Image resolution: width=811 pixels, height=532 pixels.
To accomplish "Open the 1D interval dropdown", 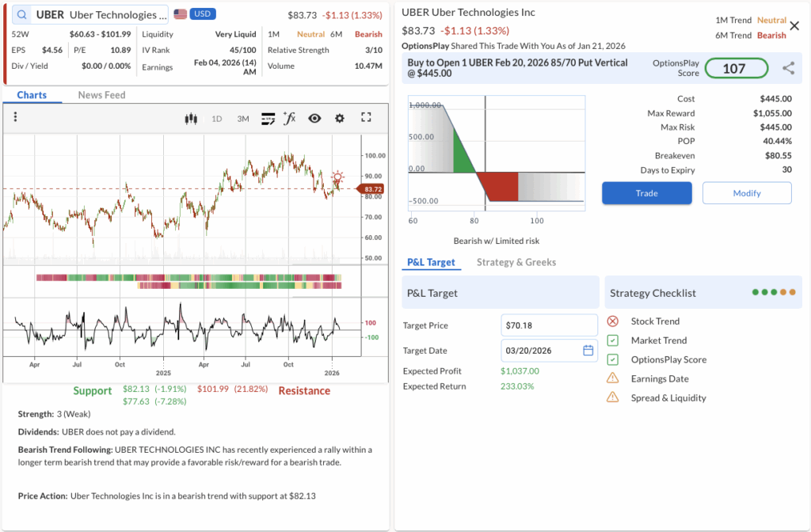I will point(216,119).
